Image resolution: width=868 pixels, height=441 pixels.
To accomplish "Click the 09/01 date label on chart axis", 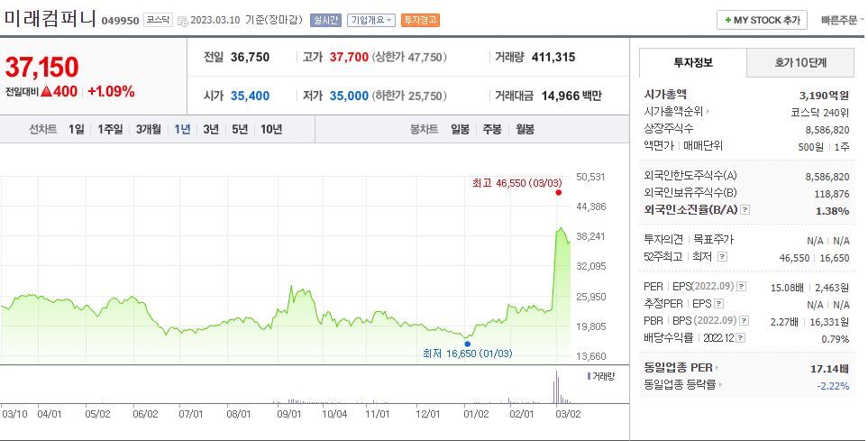I will tap(289, 414).
